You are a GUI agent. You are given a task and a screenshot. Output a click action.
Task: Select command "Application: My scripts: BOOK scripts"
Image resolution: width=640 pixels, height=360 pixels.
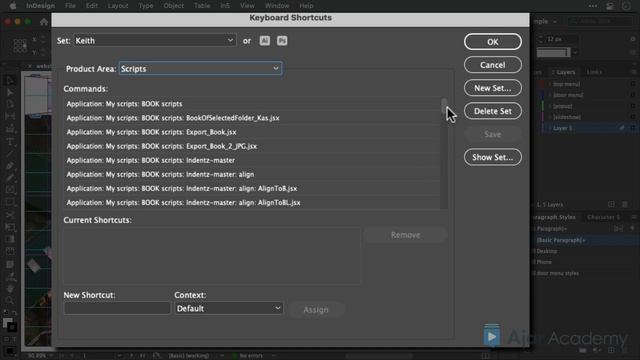[x=251, y=104]
